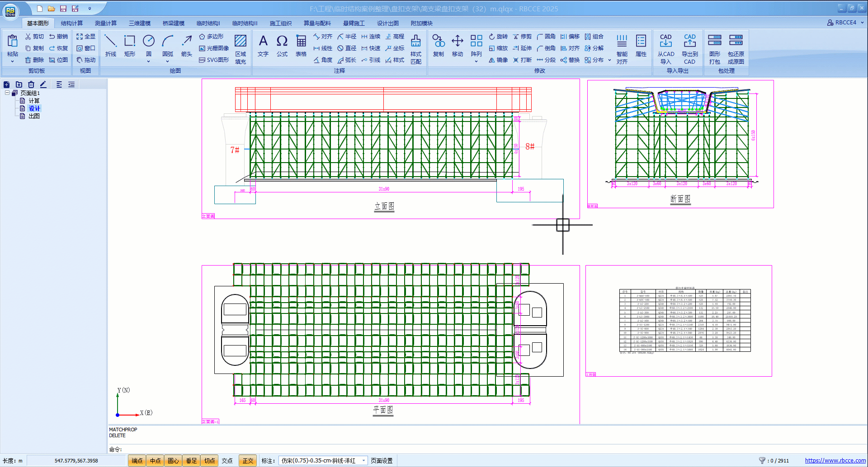Viewport: 868px width, 467px height.
Task: Disable the 圆心 center snap
Action: (x=173, y=461)
